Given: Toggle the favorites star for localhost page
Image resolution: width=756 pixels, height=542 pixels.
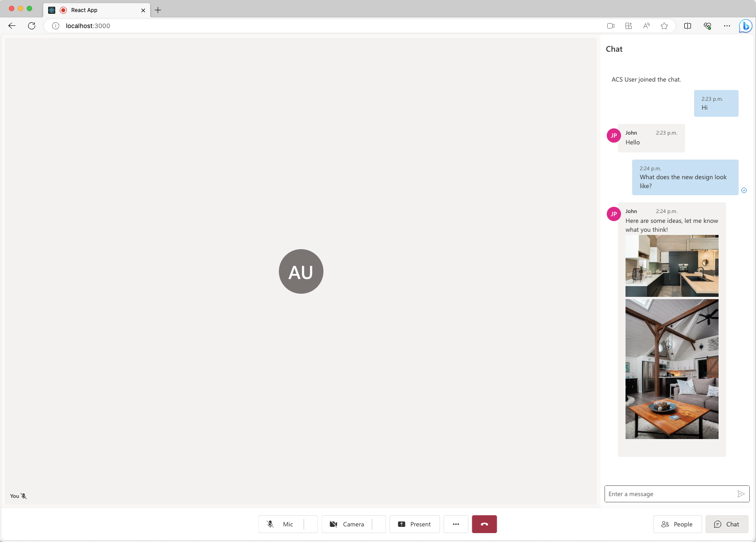Looking at the screenshot, I should point(664,26).
